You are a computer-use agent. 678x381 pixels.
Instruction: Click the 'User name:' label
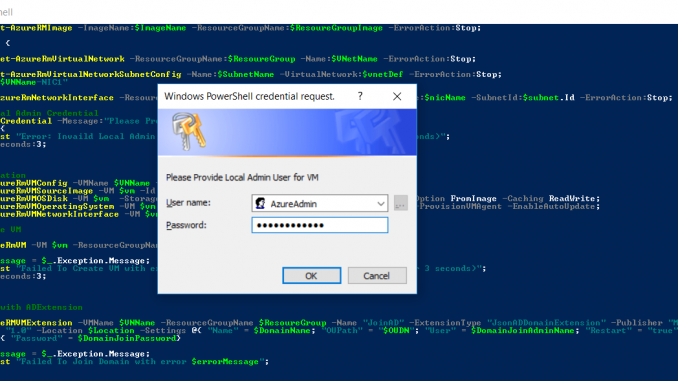189,202
